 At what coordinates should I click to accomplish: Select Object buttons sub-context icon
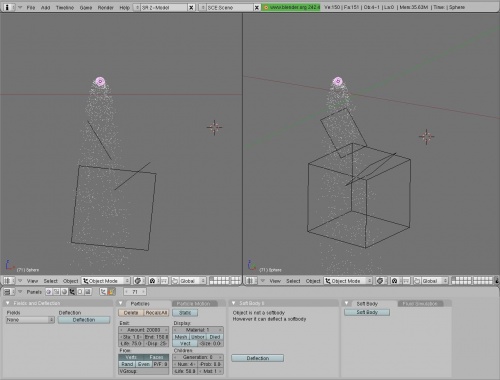click(103, 292)
